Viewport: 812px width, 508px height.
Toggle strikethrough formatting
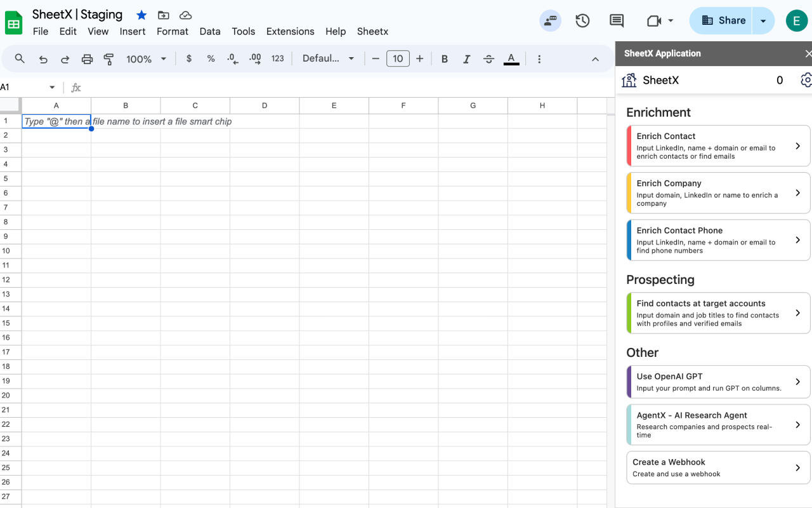pyautogui.click(x=488, y=59)
